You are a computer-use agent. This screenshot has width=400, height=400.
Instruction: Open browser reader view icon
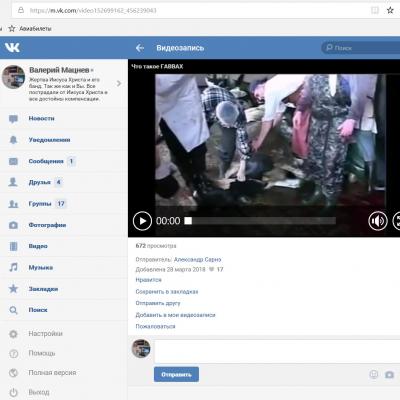click(375, 10)
